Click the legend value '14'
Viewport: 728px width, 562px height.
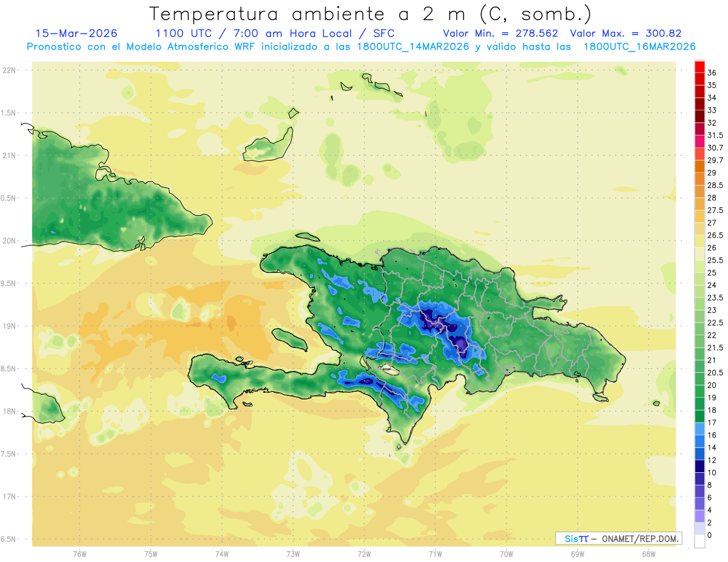(x=712, y=447)
